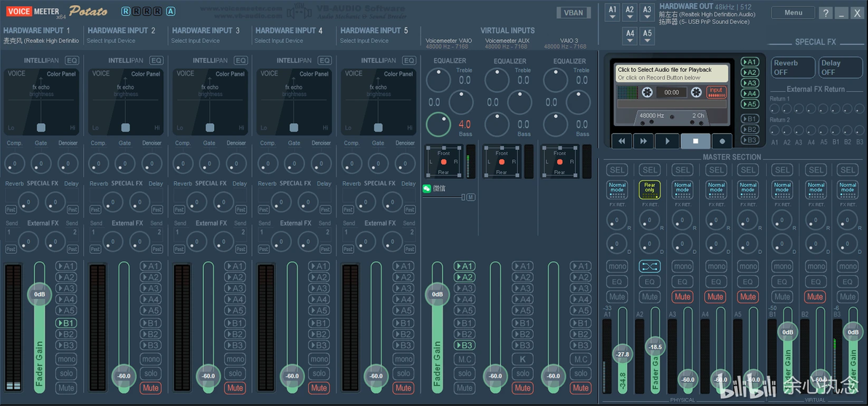This screenshot has width=868, height=406.
Task: Toggle the Delay OFF button
Action: 840,68
